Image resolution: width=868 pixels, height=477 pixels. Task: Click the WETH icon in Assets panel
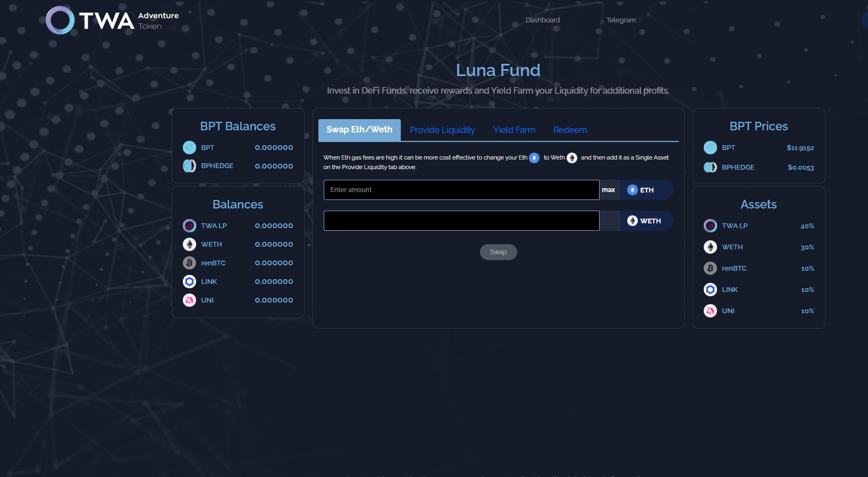[710, 247]
